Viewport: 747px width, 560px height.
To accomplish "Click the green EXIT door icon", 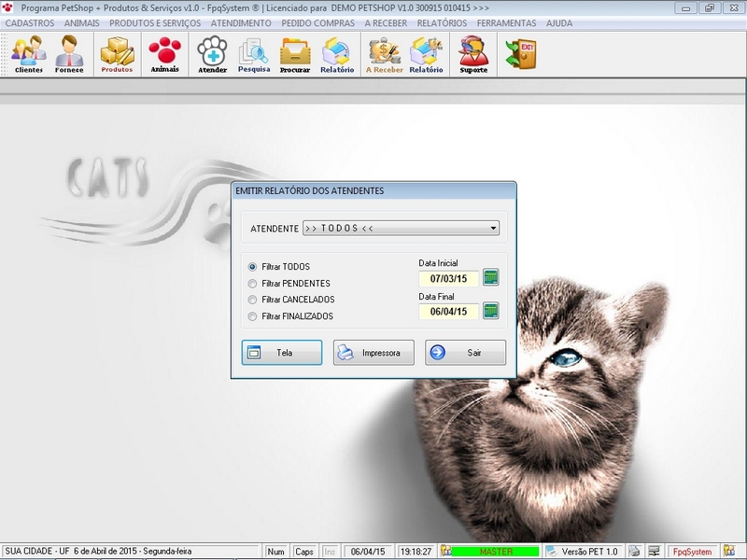I will tap(521, 53).
